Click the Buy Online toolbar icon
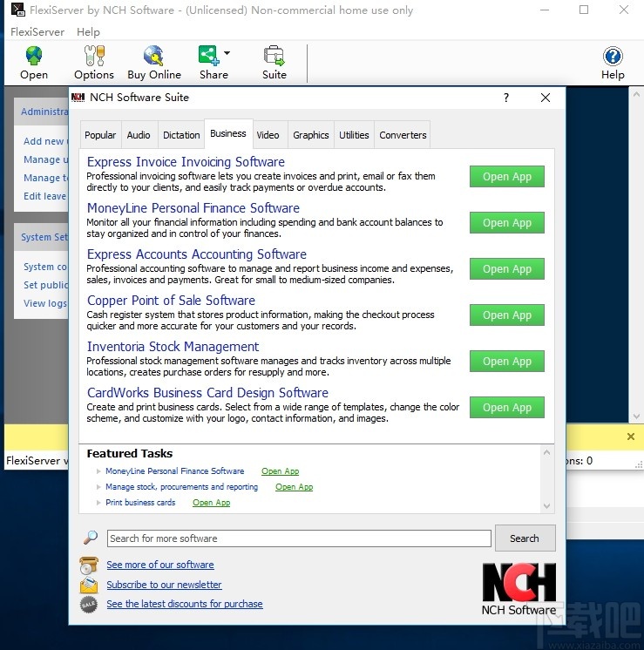644x650 pixels. pos(154,56)
